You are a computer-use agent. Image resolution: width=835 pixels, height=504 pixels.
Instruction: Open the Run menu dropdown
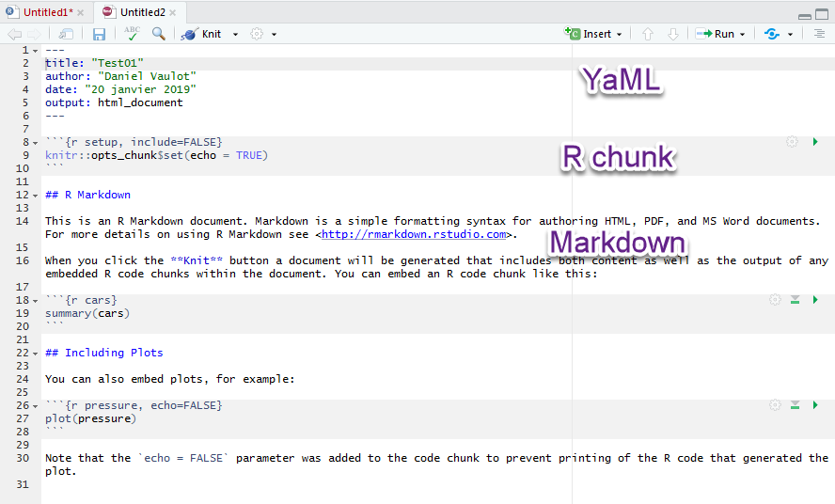coord(742,34)
